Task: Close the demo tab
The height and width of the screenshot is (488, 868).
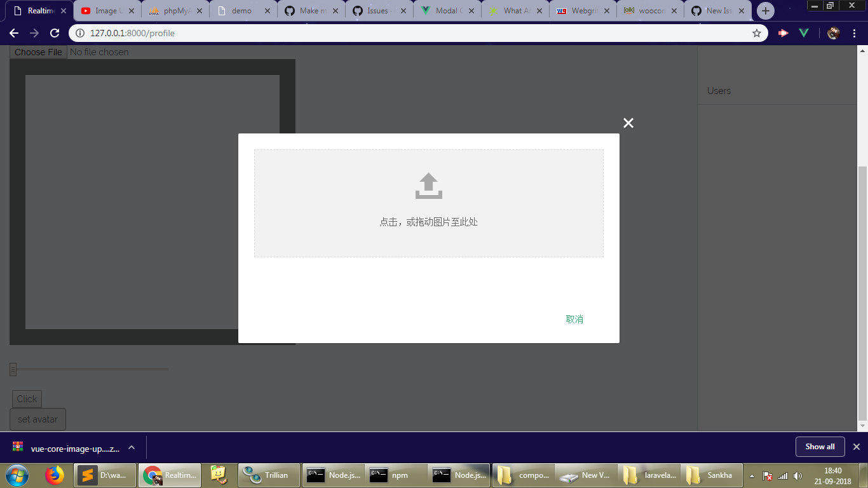Action: point(267,11)
